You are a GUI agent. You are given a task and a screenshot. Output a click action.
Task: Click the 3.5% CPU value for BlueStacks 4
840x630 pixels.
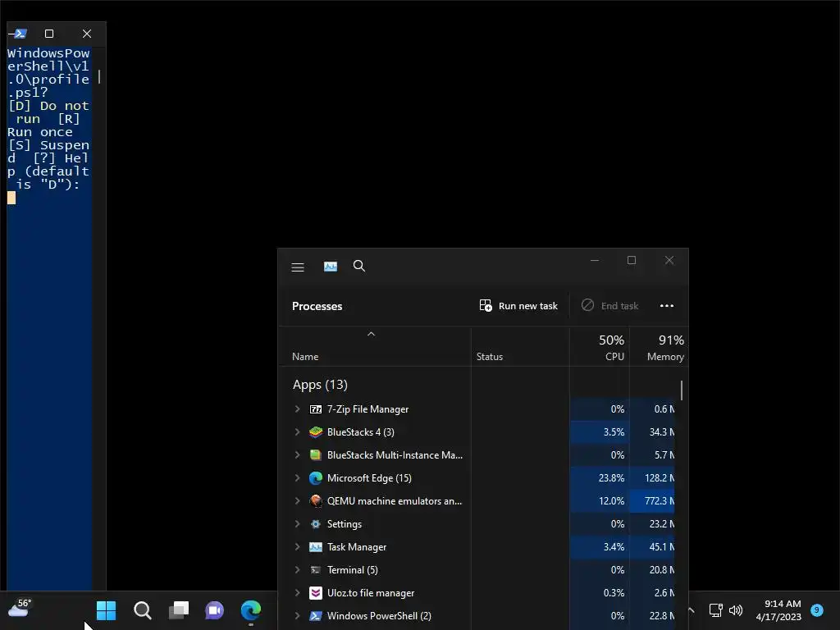click(x=614, y=431)
